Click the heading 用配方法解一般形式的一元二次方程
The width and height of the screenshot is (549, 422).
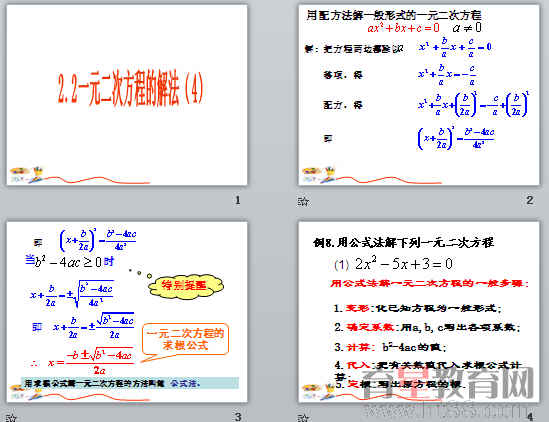point(394,15)
